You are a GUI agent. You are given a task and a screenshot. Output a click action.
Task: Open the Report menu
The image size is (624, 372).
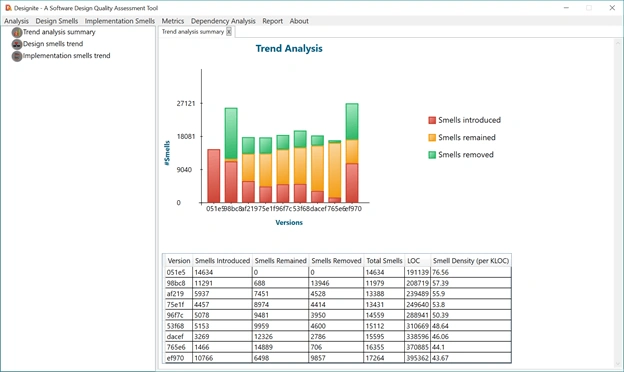tap(273, 21)
